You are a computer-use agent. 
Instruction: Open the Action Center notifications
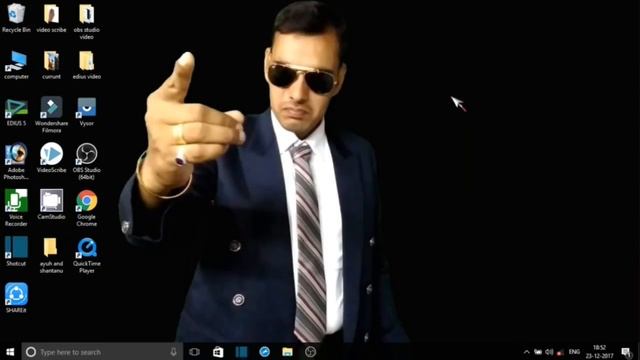[x=627, y=352]
